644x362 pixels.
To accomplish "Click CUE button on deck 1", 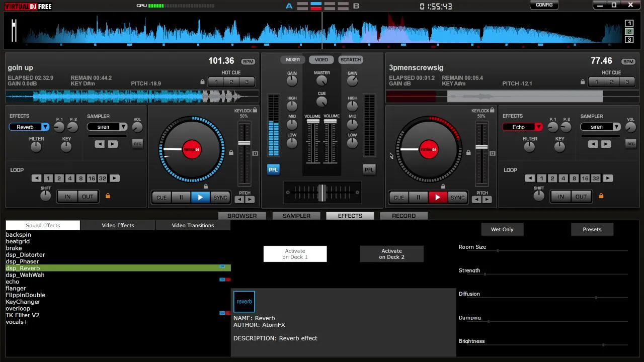I will 162,198.
